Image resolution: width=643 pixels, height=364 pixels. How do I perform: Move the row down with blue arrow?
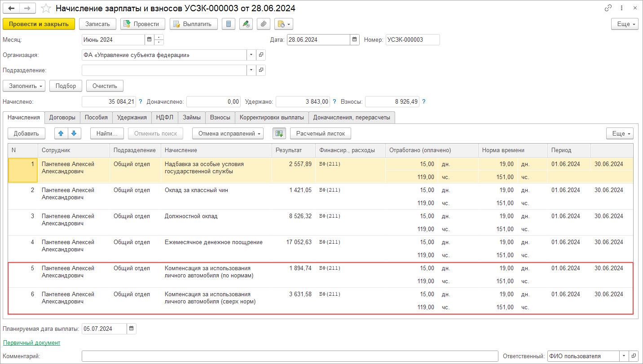click(74, 133)
